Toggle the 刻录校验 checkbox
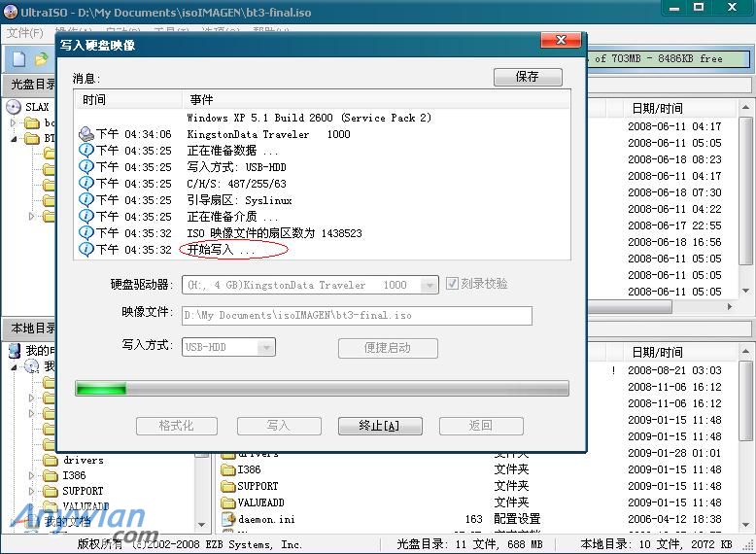Viewport: 756px width, 554px height. pyautogui.click(x=453, y=284)
